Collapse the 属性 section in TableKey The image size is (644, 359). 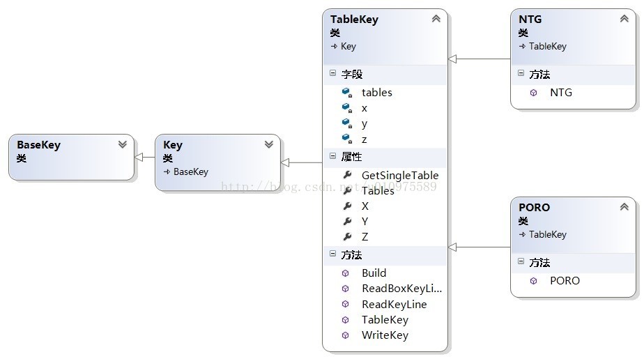[333, 156]
